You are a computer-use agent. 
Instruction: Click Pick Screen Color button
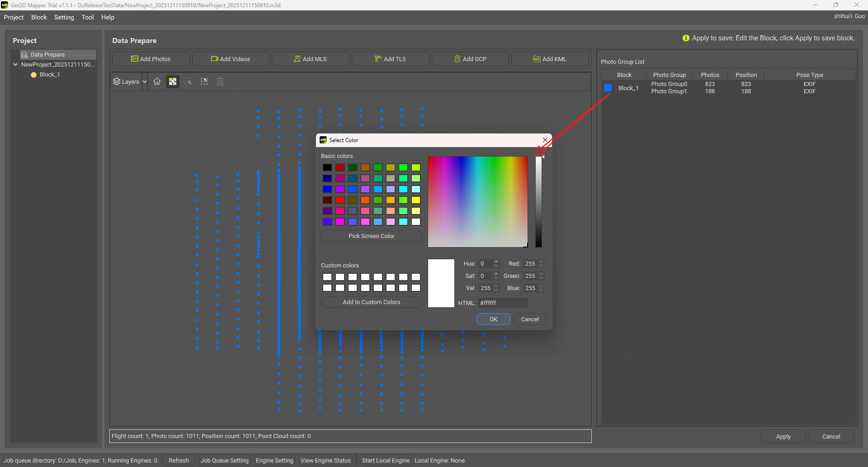pos(371,236)
